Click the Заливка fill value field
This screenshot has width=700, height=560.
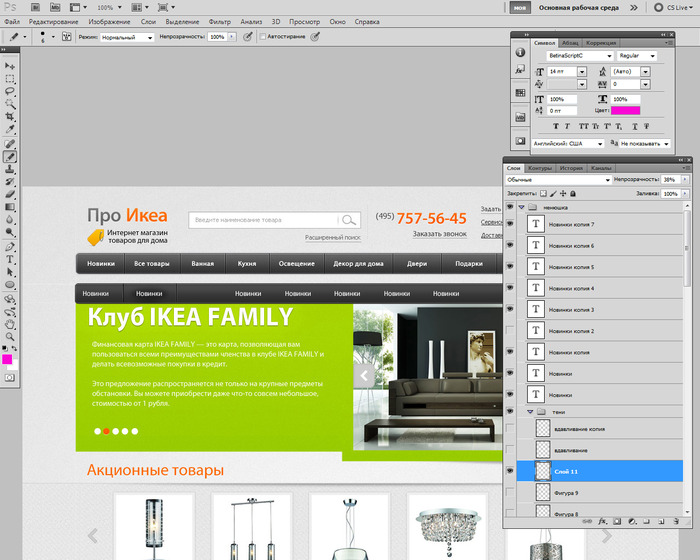(670, 193)
